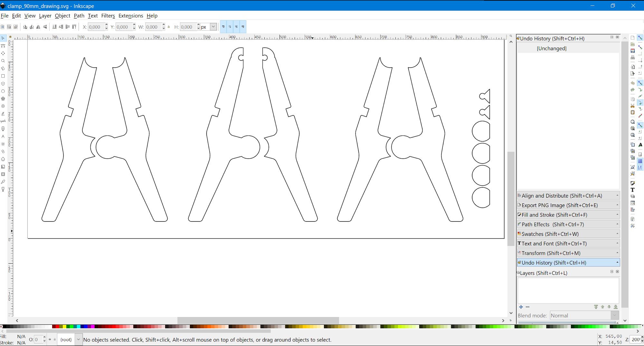Save the document using the Save icon
This screenshot has width=644, height=346.
point(632,51)
